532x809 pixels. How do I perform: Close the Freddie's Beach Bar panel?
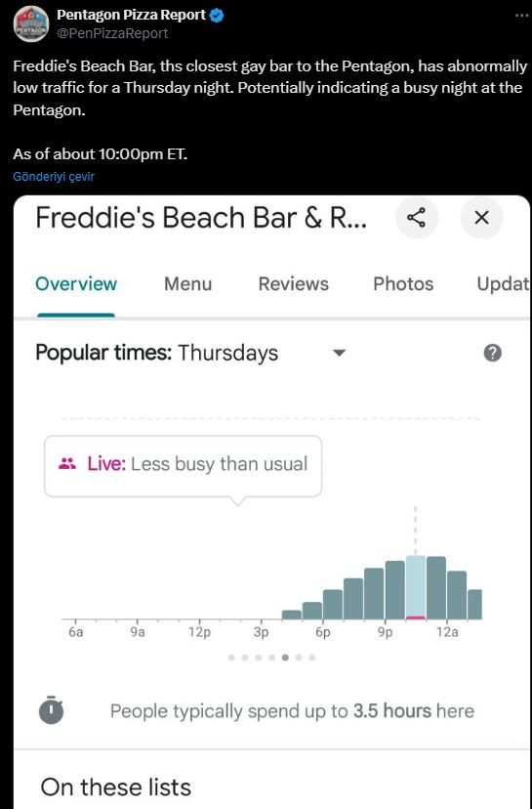[x=481, y=218]
